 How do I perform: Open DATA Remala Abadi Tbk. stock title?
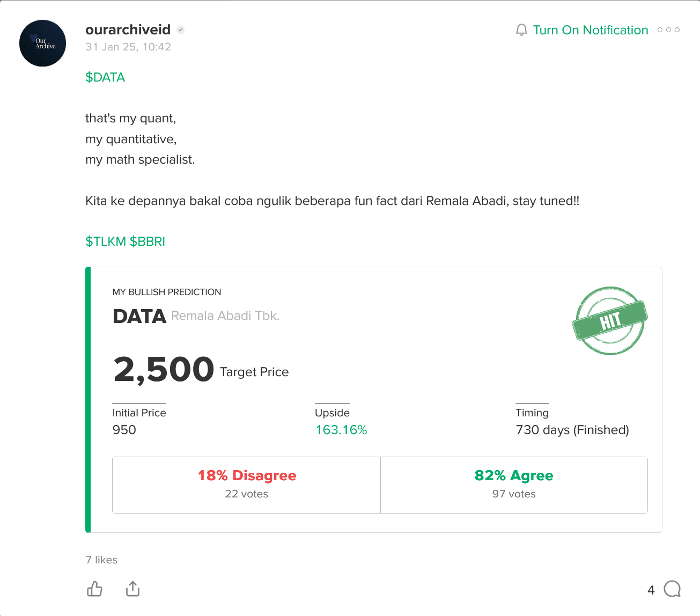point(196,316)
